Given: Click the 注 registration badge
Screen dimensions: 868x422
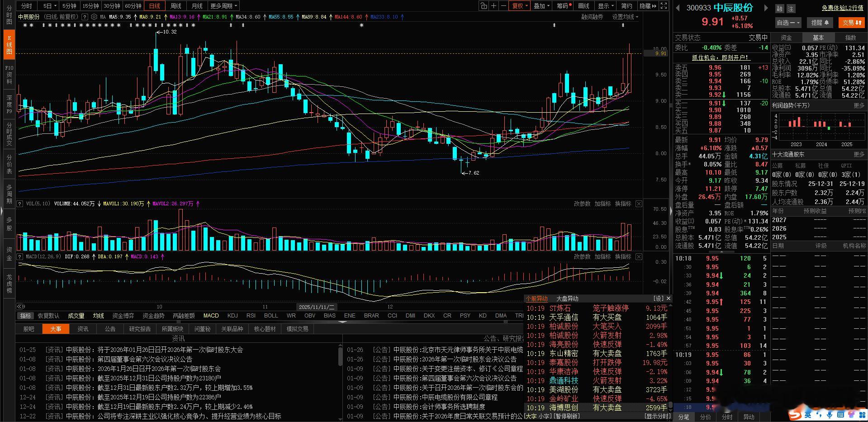Looking at the screenshot, I should pos(791,9).
